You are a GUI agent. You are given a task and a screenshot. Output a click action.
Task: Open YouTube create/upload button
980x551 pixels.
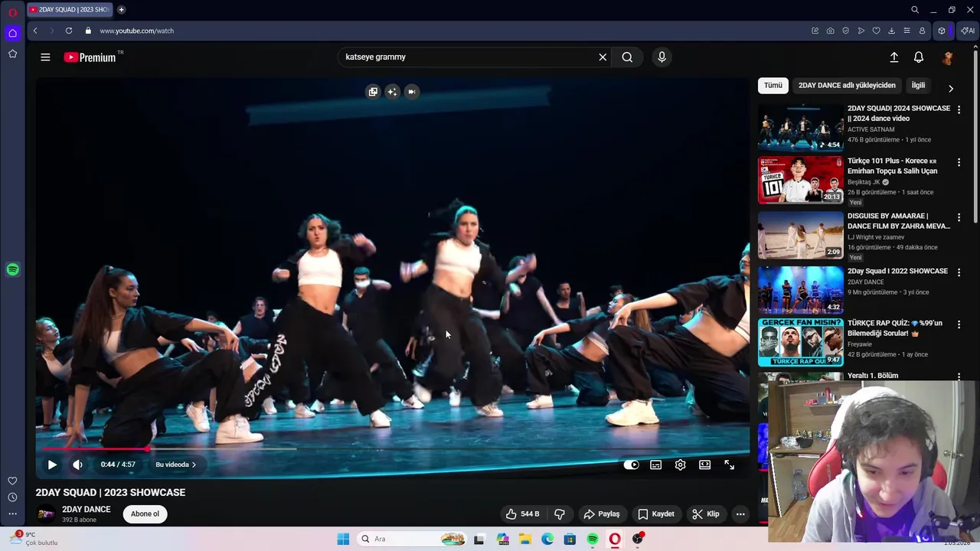pos(893,57)
